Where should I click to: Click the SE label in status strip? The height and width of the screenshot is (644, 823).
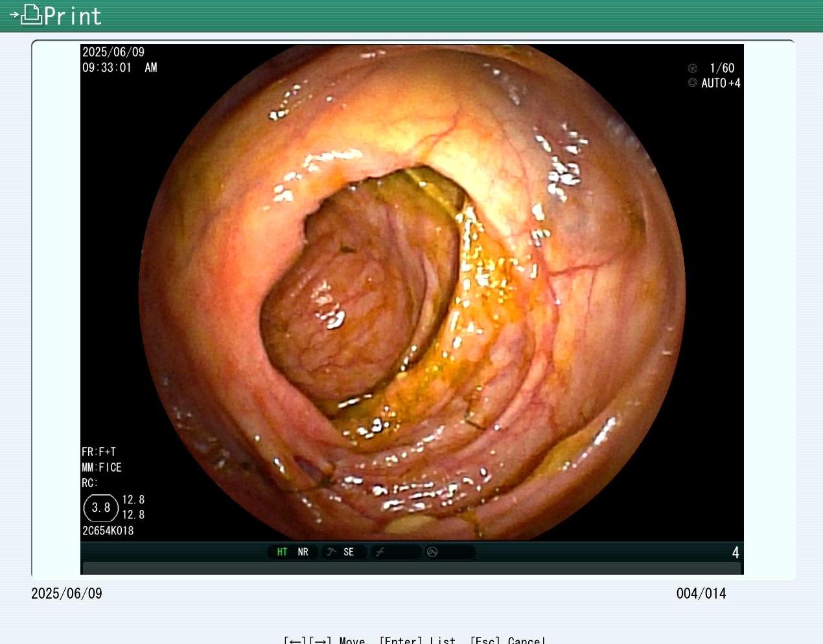[x=349, y=552]
